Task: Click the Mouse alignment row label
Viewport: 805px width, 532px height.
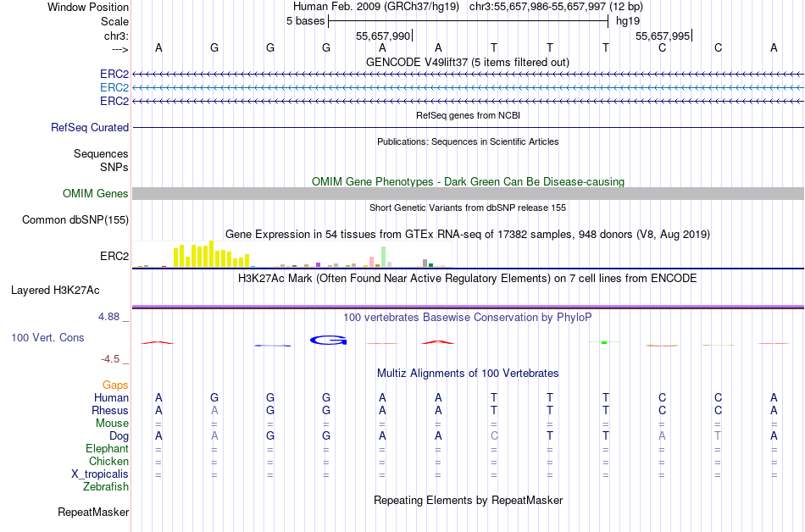Action: (x=113, y=424)
